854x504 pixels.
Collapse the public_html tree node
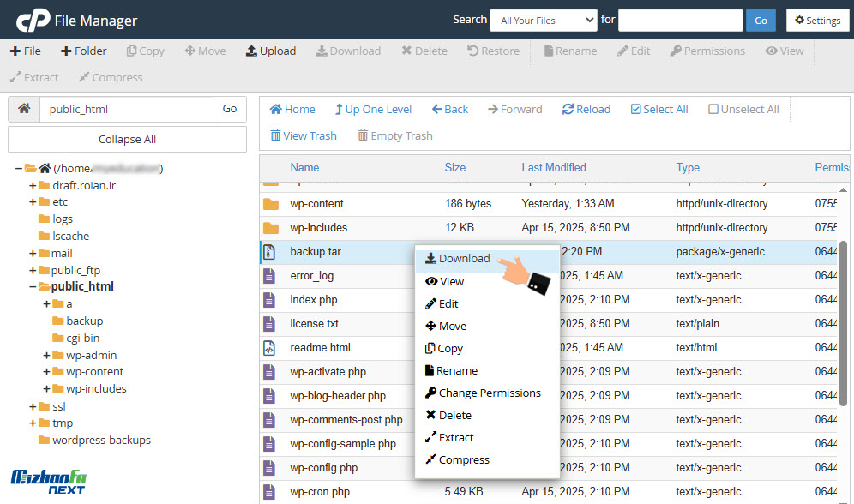click(33, 287)
